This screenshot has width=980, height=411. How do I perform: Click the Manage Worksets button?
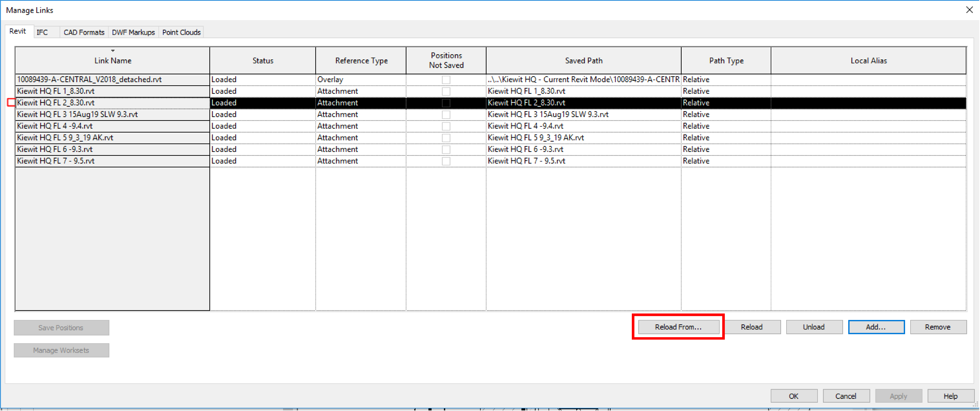pos(61,350)
